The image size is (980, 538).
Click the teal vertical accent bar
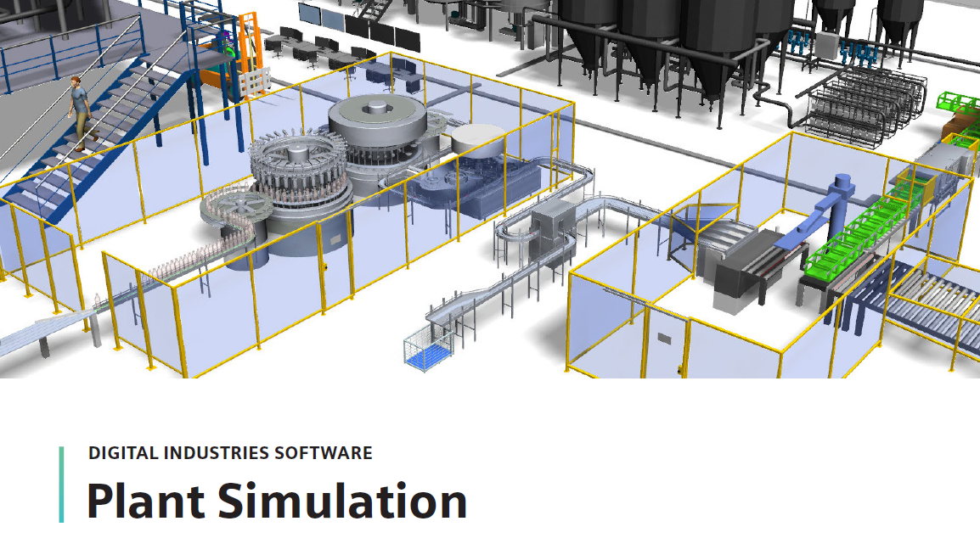(x=62, y=484)
